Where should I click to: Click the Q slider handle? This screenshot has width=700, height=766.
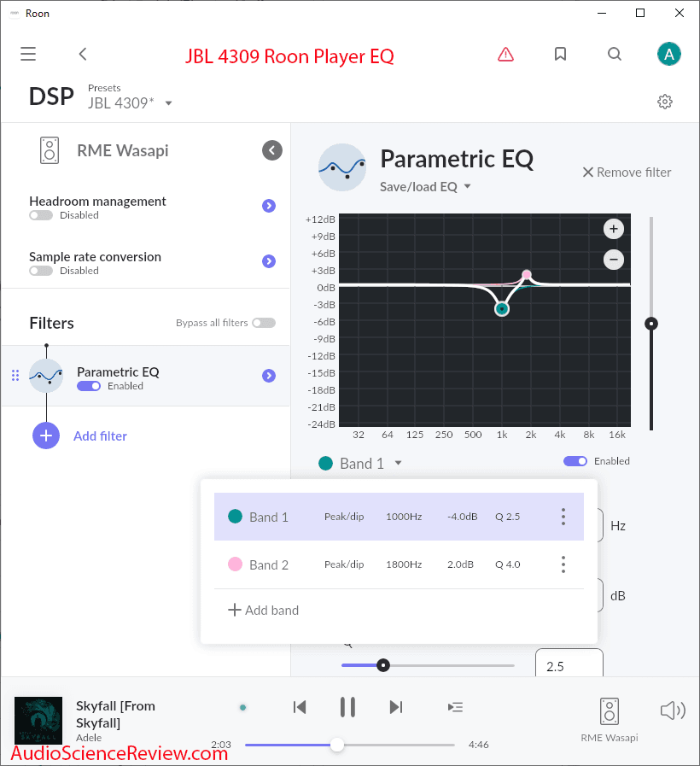pyautogui.click(x=383, y=665)
